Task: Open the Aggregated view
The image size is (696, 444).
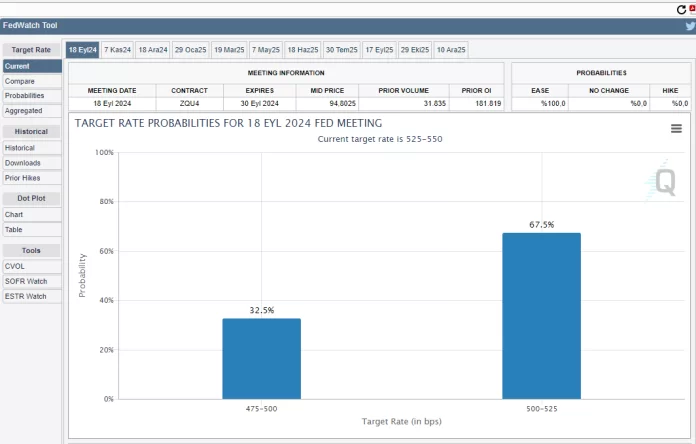Action: (23, 111)
